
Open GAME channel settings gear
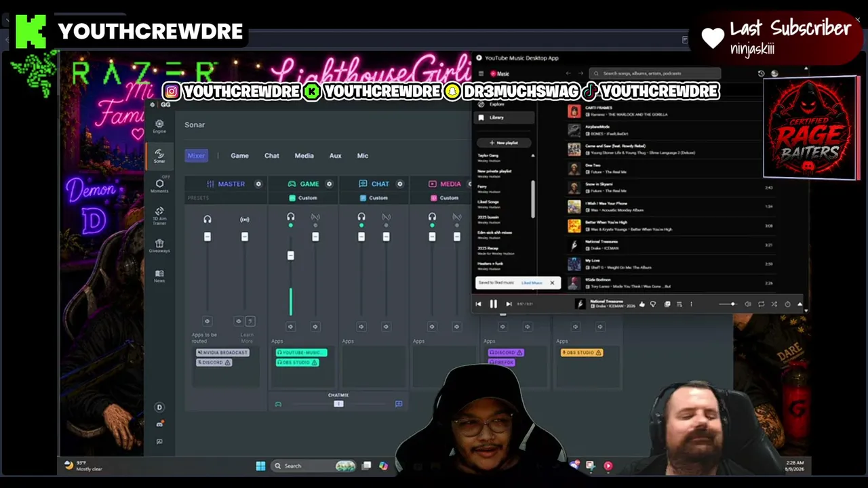[329, 184]
